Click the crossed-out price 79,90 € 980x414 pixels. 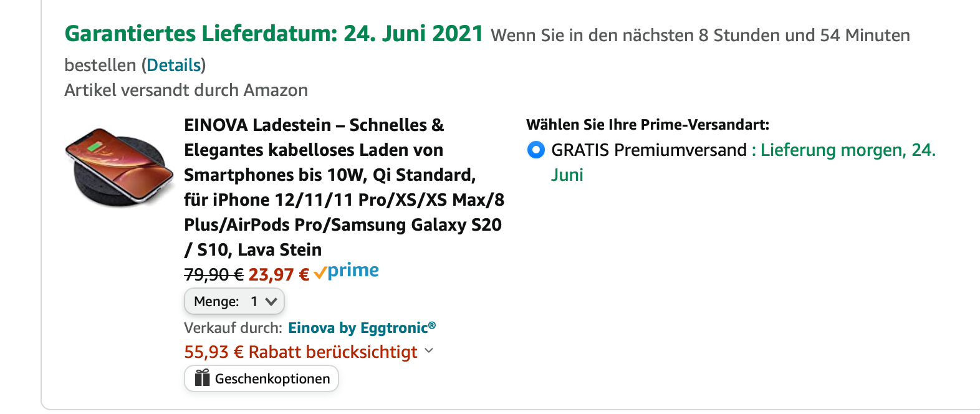[213, 274]
